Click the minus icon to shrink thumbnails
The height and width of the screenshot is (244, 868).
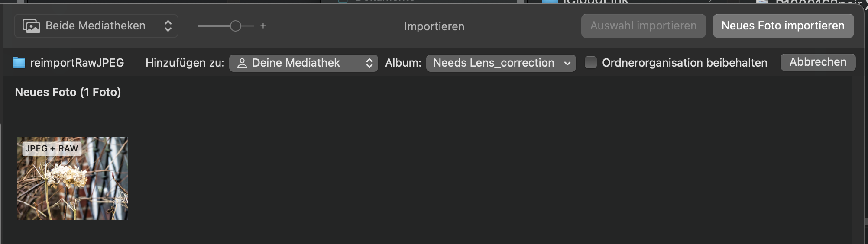tap(189, 26)
